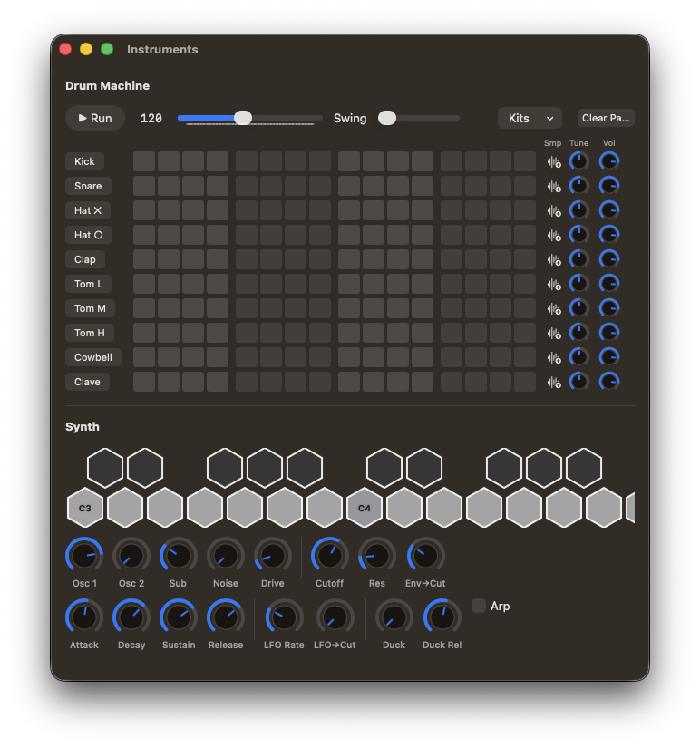Click the Swing slider thumb
This screenshot has width=700, height=748.
click(x=387, y=118)
